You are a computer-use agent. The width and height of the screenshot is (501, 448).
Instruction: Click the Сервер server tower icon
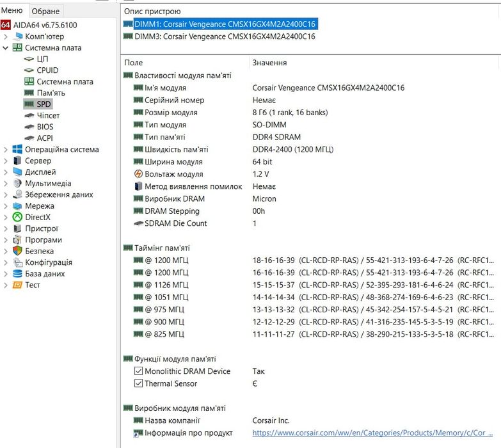pos(17,161)
